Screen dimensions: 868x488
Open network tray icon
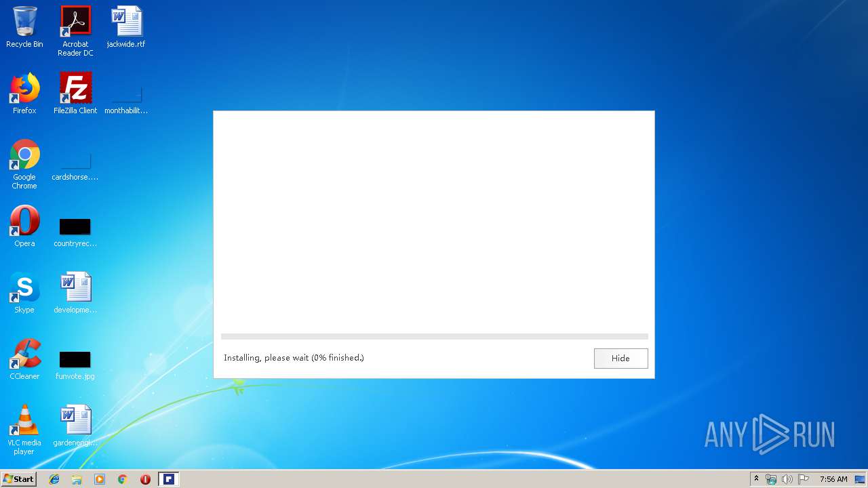(x=771, y=479)
